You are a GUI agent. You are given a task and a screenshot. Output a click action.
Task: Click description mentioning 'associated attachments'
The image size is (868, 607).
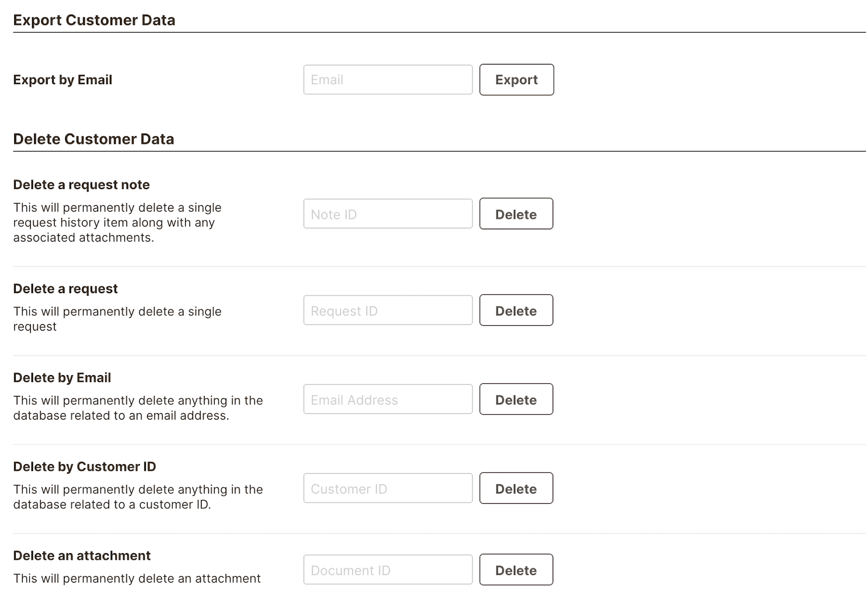118,223
